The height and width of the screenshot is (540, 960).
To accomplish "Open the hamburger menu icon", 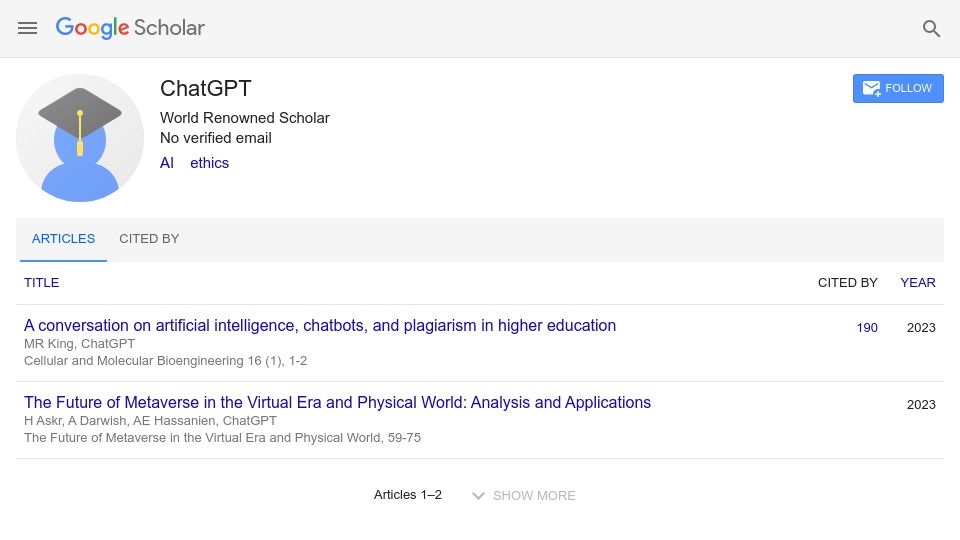I will [28, 28].
